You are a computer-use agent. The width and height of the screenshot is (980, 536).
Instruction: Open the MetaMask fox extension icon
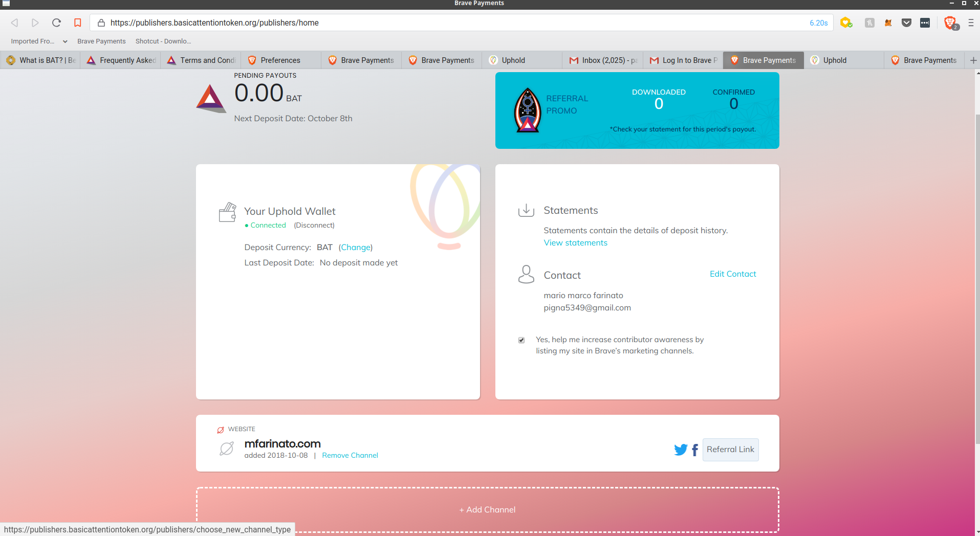pos(888,23)
